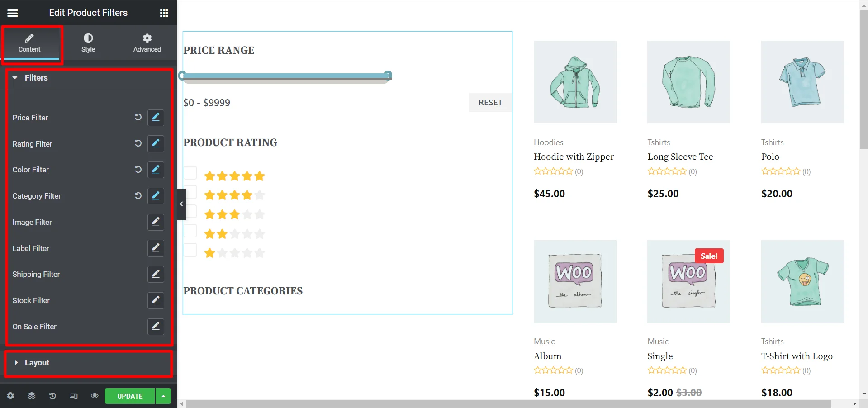Open the T-Shirt with Logo title link
Viewport: 868px width, 408px height.
[x=797, y=356]
